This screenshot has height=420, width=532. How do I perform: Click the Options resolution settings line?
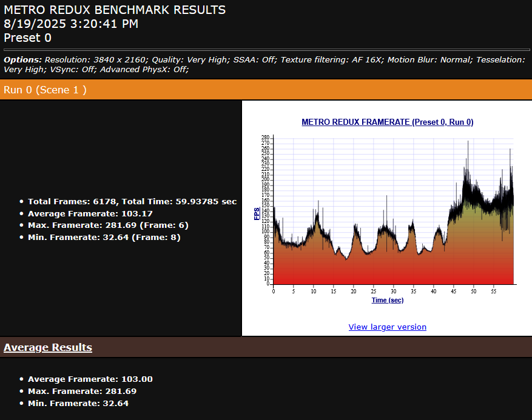pyautogui.click(x=264, y=64)
